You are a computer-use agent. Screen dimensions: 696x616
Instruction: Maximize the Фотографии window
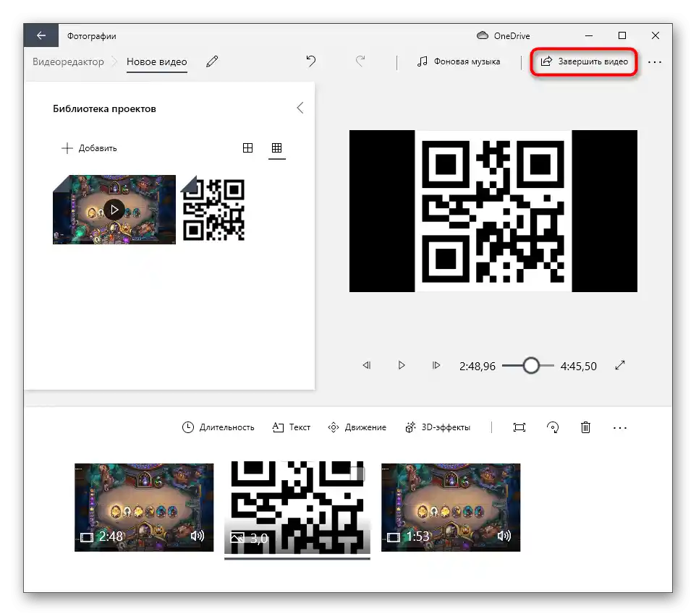point(622,35)
